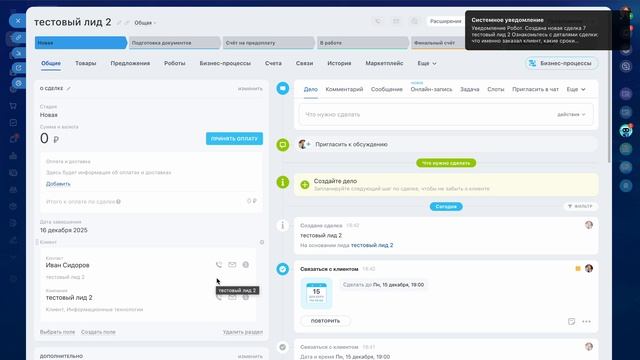Click Создать поле link
The width and height of the screenshot is (640, 360).
(98, 332)
